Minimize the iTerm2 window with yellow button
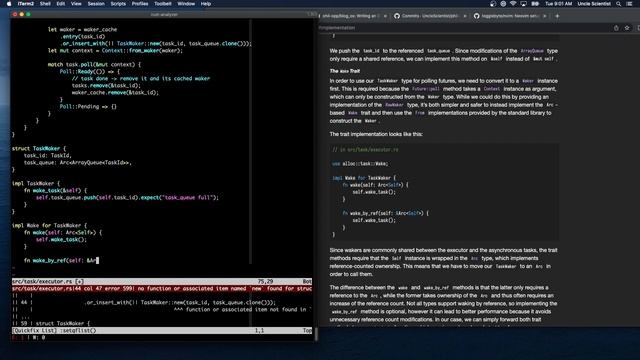This screenshot has height=360, width=640. pos(22,14)
